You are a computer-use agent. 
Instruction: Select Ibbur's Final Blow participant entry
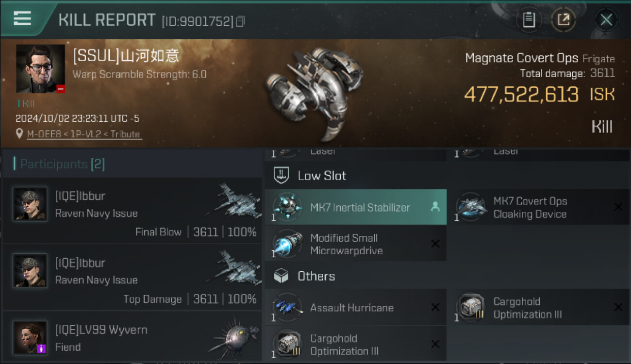coord(132,211)
